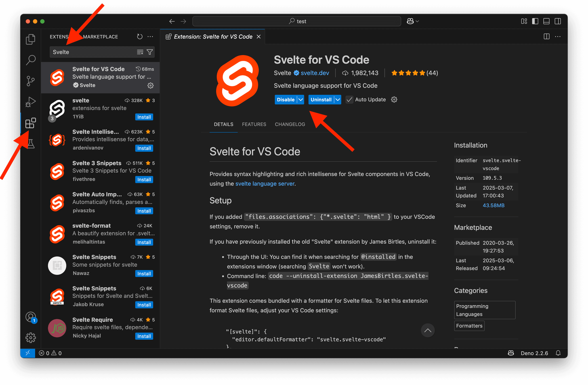The width and height of the screenshot is (588, 385).
Task: Open Svelte Require list entry
Action: pos(100,328)
